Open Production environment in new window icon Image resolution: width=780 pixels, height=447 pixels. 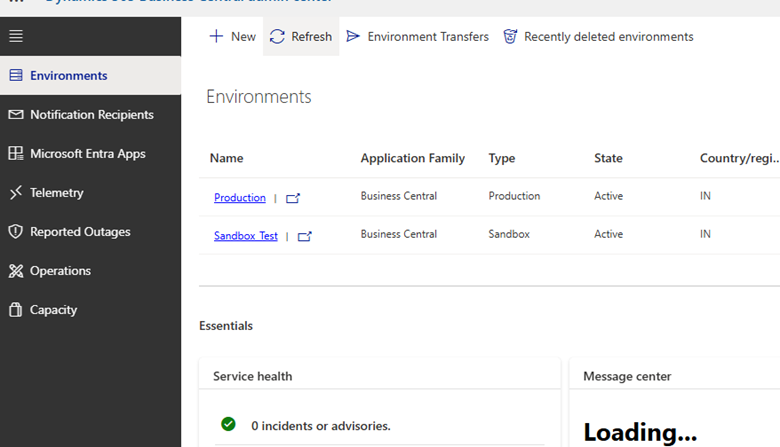point(293,198)
